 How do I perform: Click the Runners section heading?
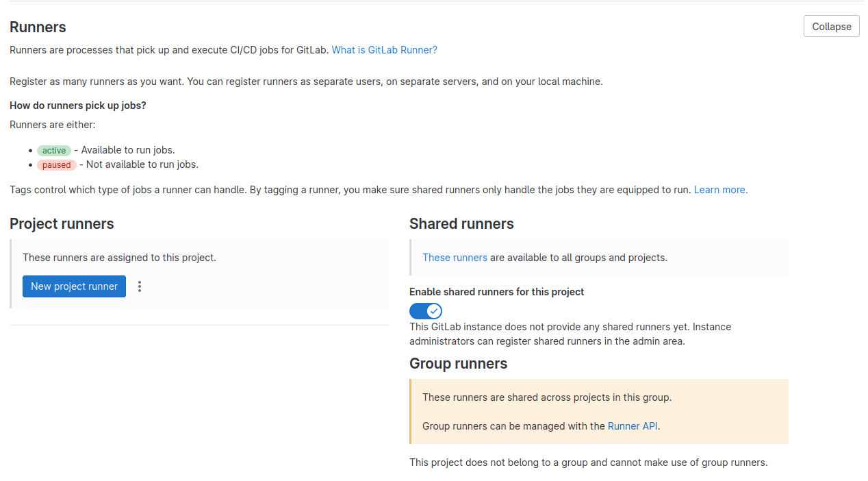(38, 27)
